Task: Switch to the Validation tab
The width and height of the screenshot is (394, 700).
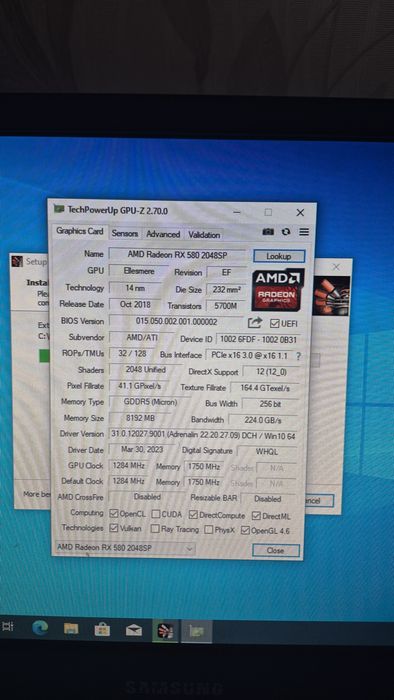Action: click(x=204, y=235)
